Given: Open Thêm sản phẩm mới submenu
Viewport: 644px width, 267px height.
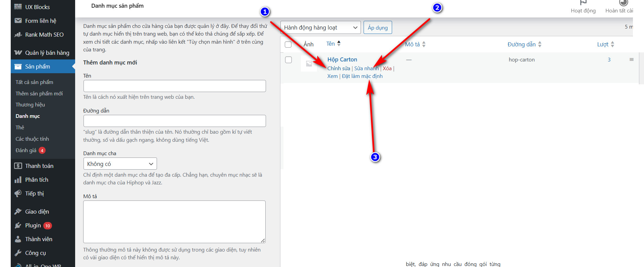Looking at the screenshot, I should coord(39,93).
